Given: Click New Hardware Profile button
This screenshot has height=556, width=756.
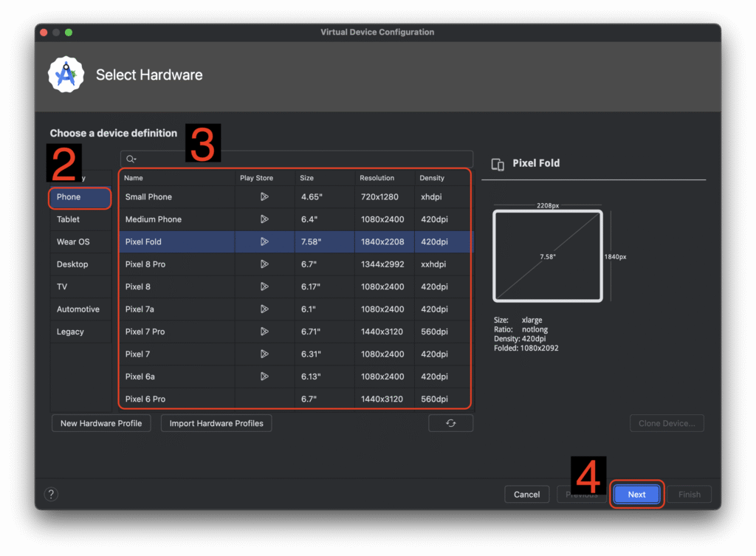Looking at the screenshot, I should click(x=101, y=423).
